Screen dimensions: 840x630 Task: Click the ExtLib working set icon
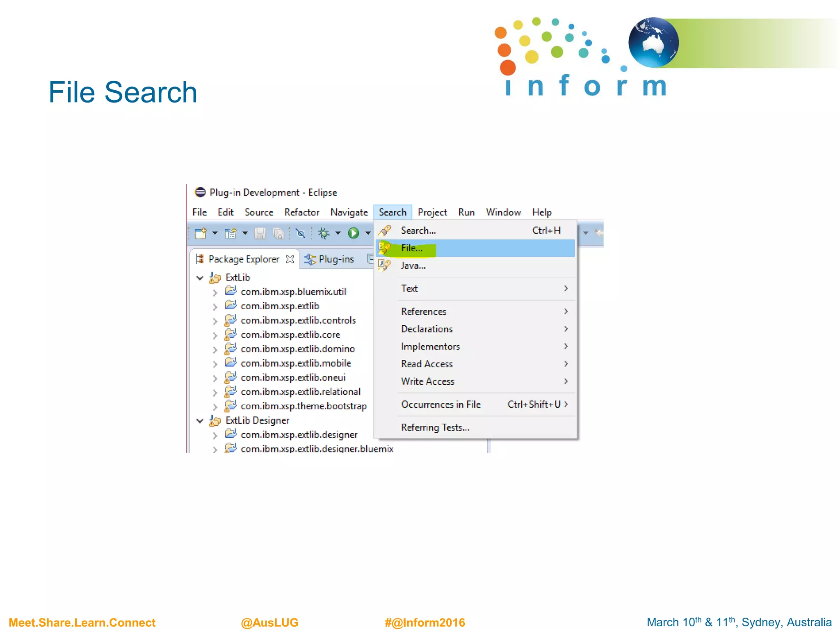(x=215, y=278)
